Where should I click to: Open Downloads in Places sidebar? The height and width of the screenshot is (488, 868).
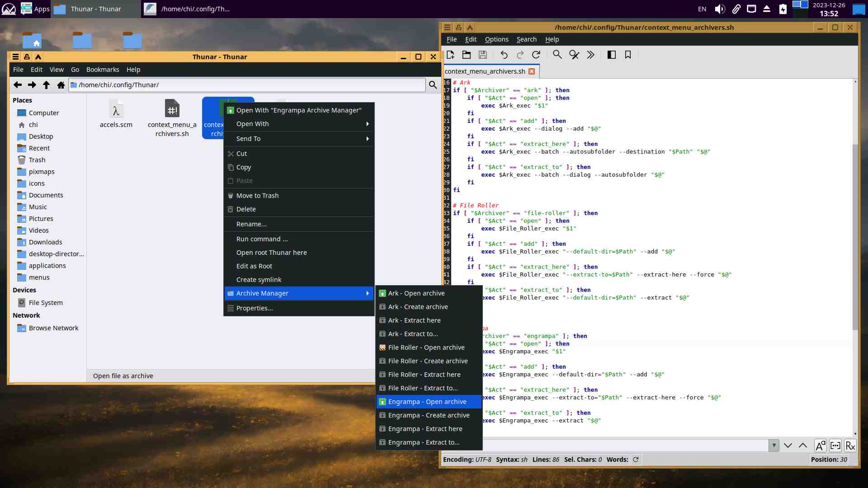(x=45, y=242)
